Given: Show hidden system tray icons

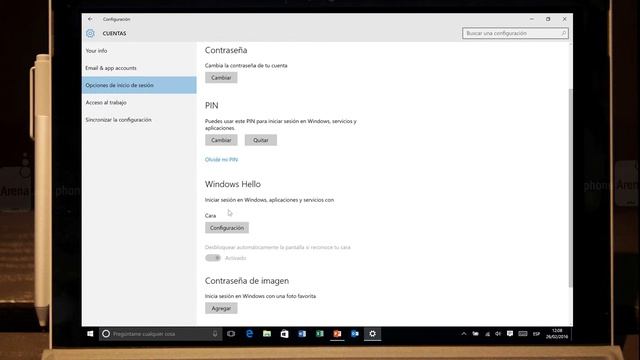Looking at the screenshot, I should coord(464,334).
